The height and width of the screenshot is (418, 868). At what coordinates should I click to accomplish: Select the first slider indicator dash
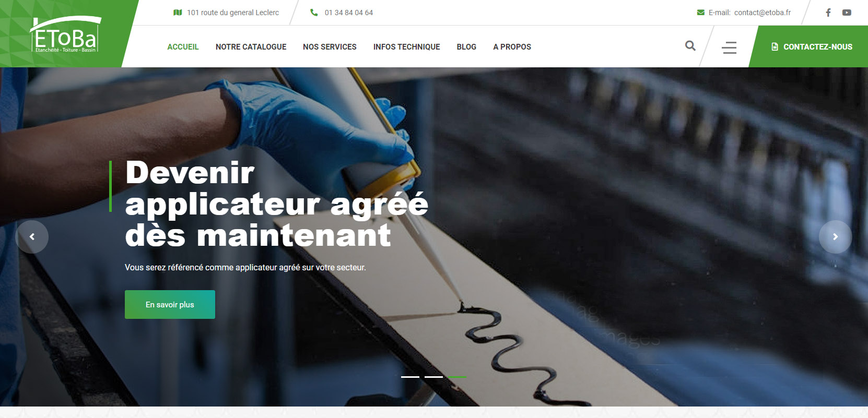coord(410,377)
